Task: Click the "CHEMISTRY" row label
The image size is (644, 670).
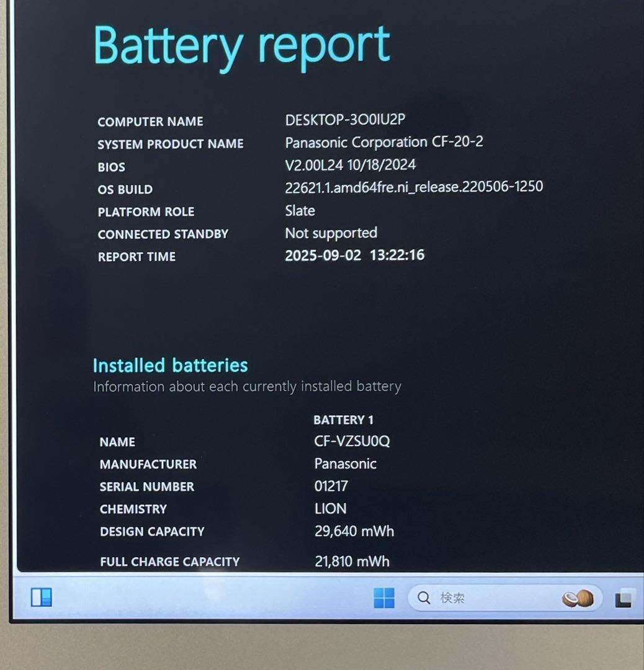Action: coord(133,509)
